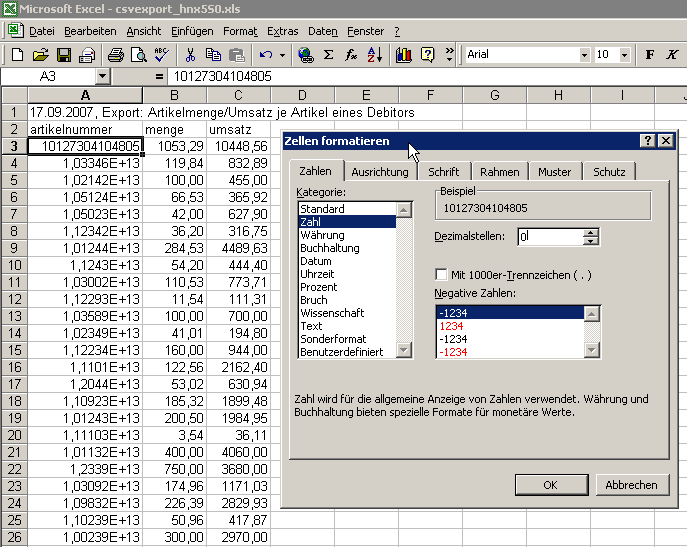687x547 pixels.
Task: Click the Open file folder icon
Action: click(40, 55)
